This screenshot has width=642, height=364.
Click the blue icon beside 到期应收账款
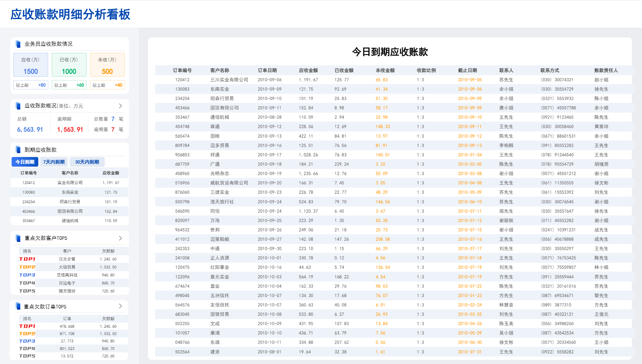[x=18, y=150]
